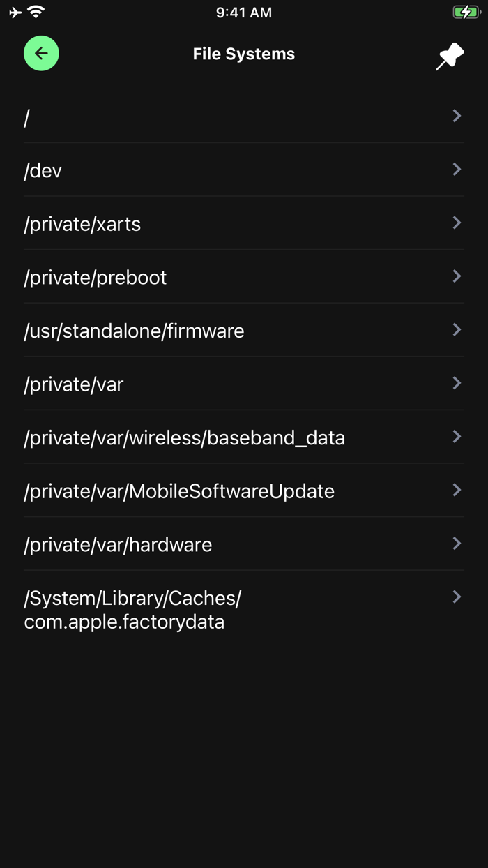The width and height of the screenshot is (488, 868).
Task: Expand the root "/" chevron
Action: point(457,116)
